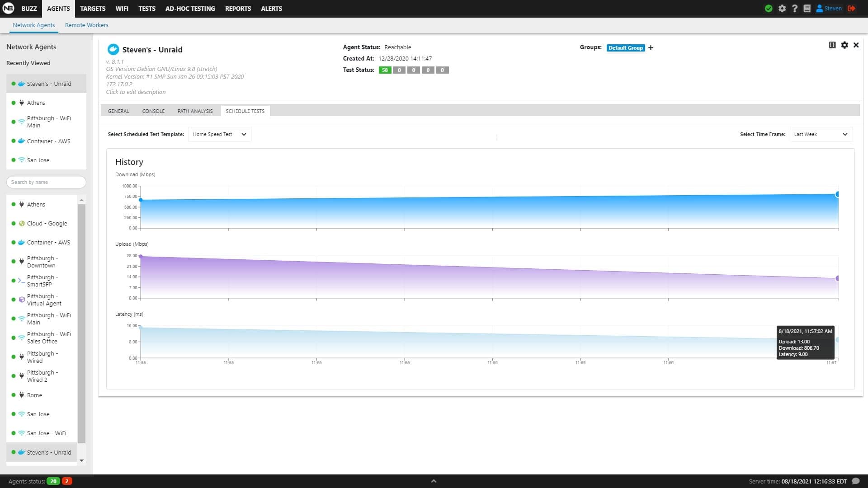The height and width of the screenshot is (488, 868).
Task: Click the Search by name input field
Action: (x=46, y=182)
